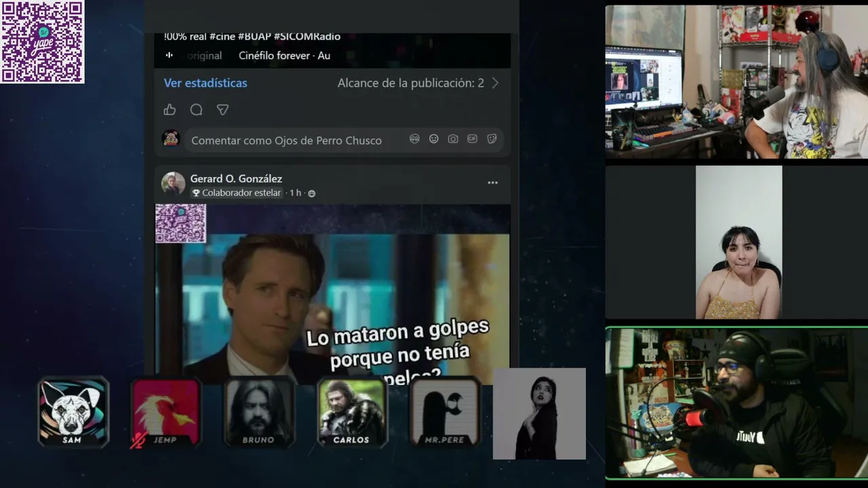This screenshot has height=488, width=868.
Task: Open comments with the speech bubble icon
Action: pyautogui.click(x=196, y=110)
